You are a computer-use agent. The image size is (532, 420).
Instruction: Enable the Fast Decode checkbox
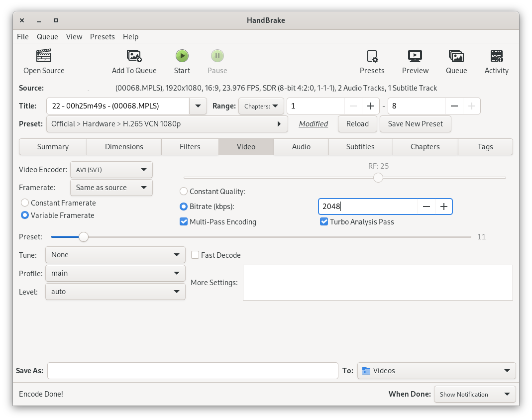click(196, 255)
